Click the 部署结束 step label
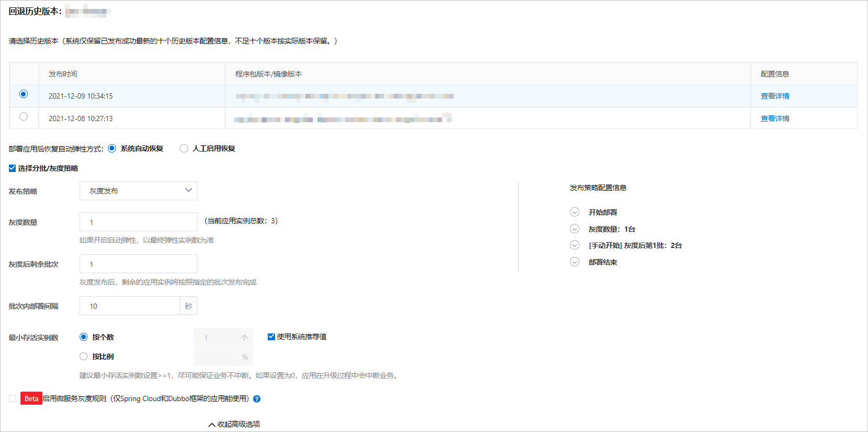This screenshot has width=868, height=432. click(603, 262)
